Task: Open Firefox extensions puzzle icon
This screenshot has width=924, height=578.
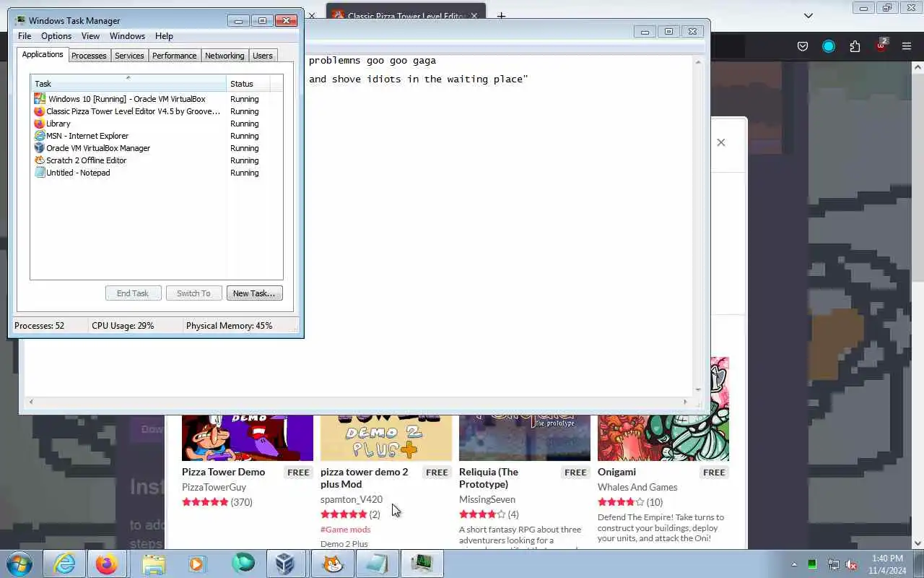Action: tap(855, 46)
